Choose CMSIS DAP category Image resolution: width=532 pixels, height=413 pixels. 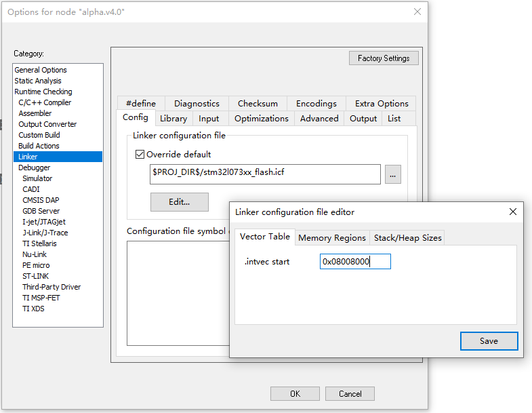(41, 200)
